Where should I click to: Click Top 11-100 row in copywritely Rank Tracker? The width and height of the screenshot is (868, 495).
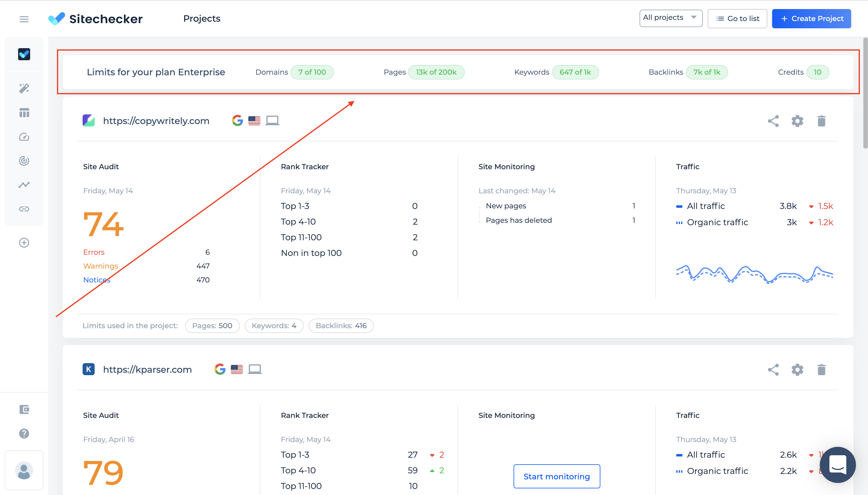pos(349,237)
